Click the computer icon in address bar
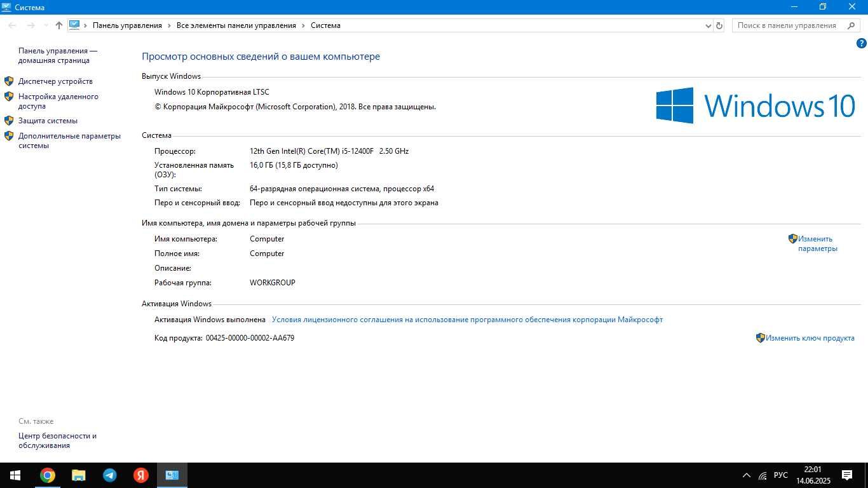This screenshot has width=868, height=488. (74, 25)
